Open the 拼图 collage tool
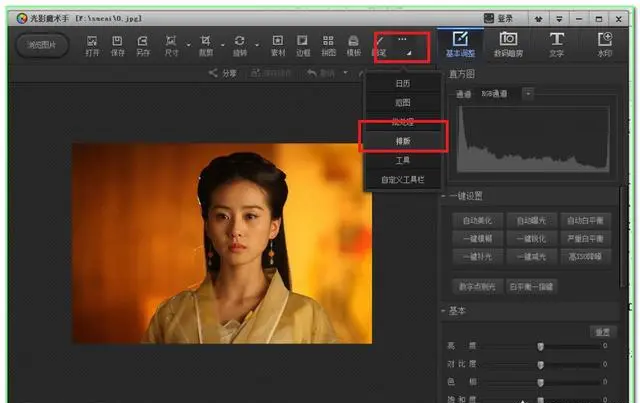The width and height of the screenshot is (640, 403). click(x=328, y=46)
